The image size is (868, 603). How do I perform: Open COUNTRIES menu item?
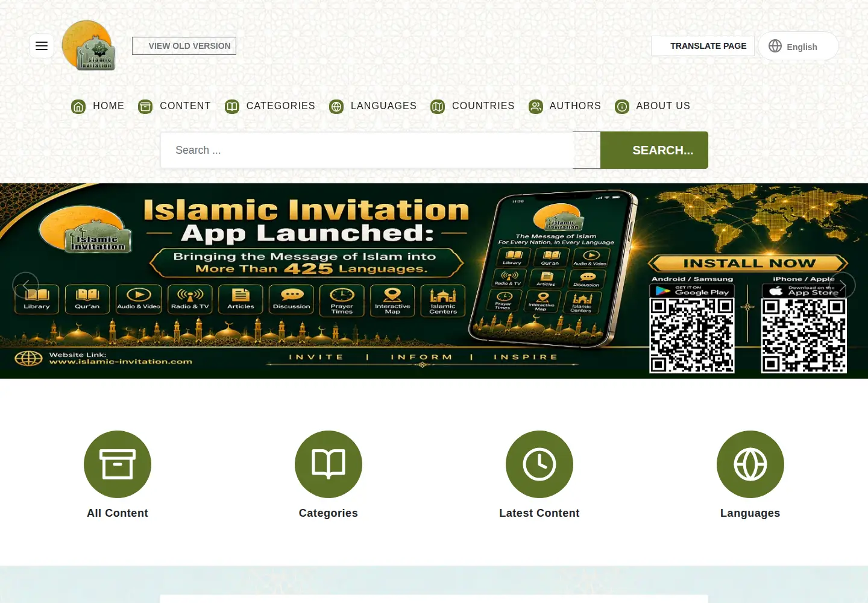click(x=483, y=106)
